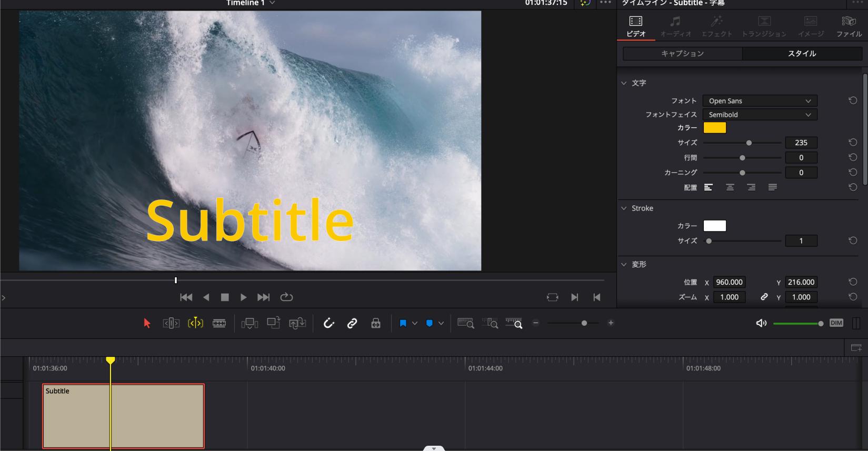Set text alignment to left
This screenshot has width=868, height=451.
pos(709,187)
